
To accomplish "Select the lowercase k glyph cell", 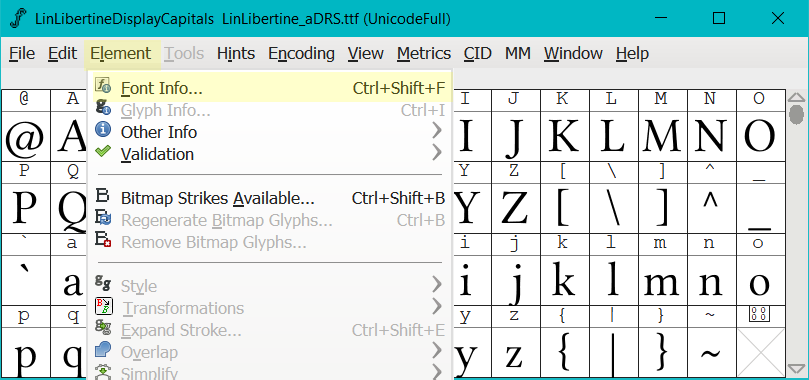I will [x=565, y=280].
